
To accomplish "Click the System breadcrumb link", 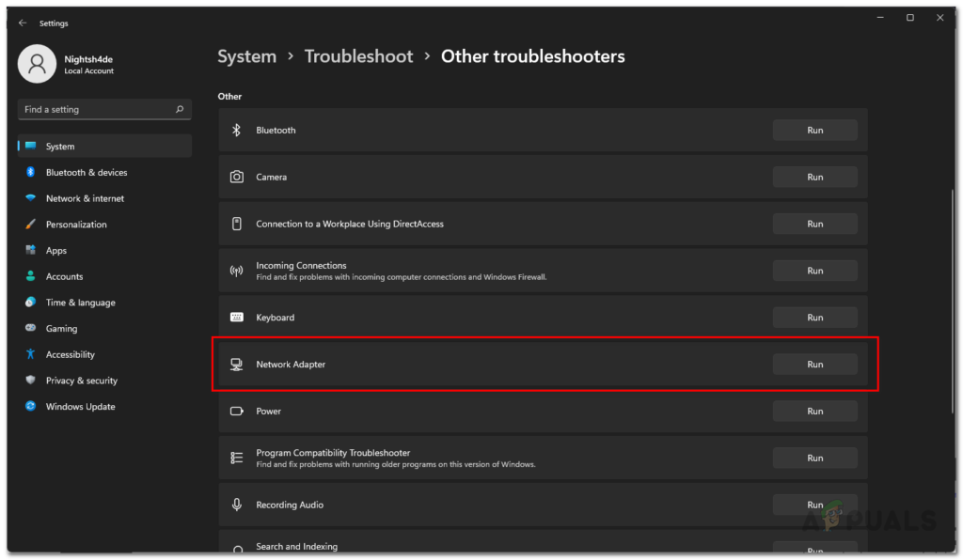I will (x=246, y=56).
